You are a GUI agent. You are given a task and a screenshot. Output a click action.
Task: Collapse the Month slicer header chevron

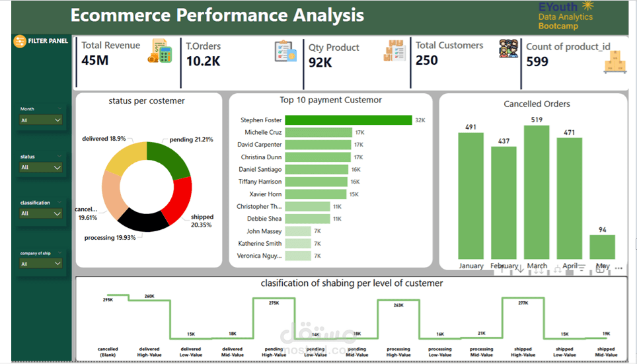[59, 108]
